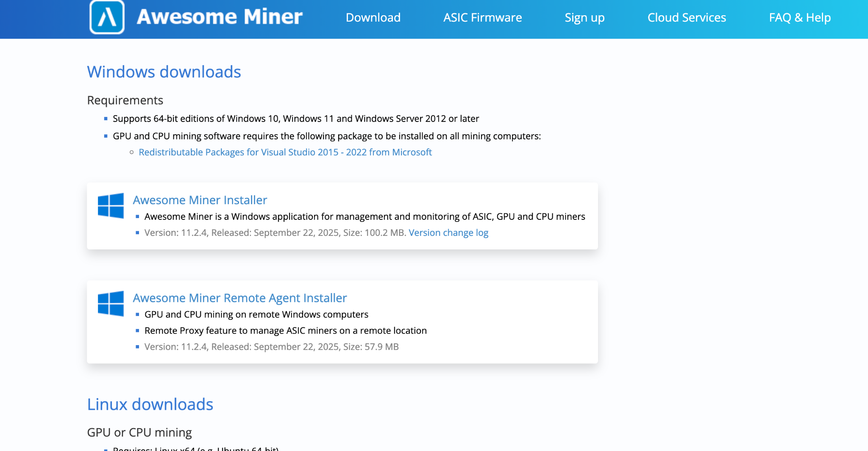This screenshot has width=868, height=451.
Task: Open FAQ & Help in the header
Action: (x=800, y=17)
